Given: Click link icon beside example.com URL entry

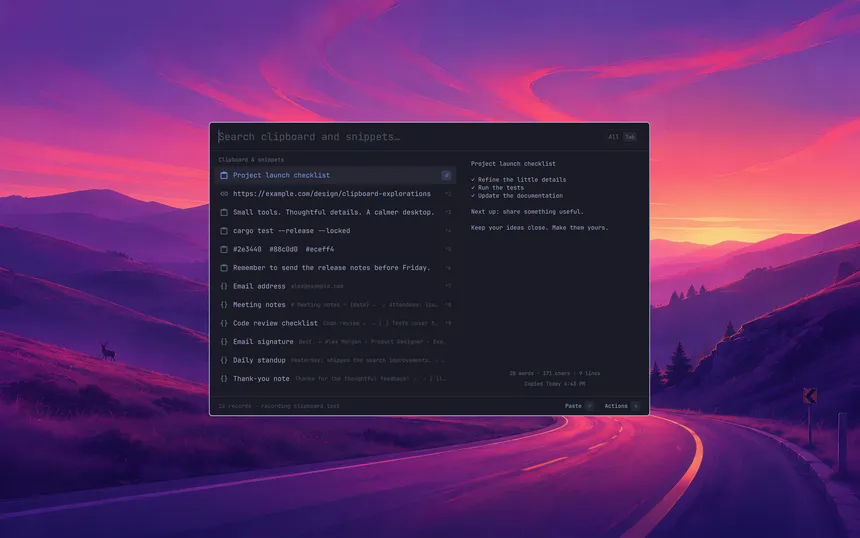Looking at the screenshot, I should click(224, 194).
